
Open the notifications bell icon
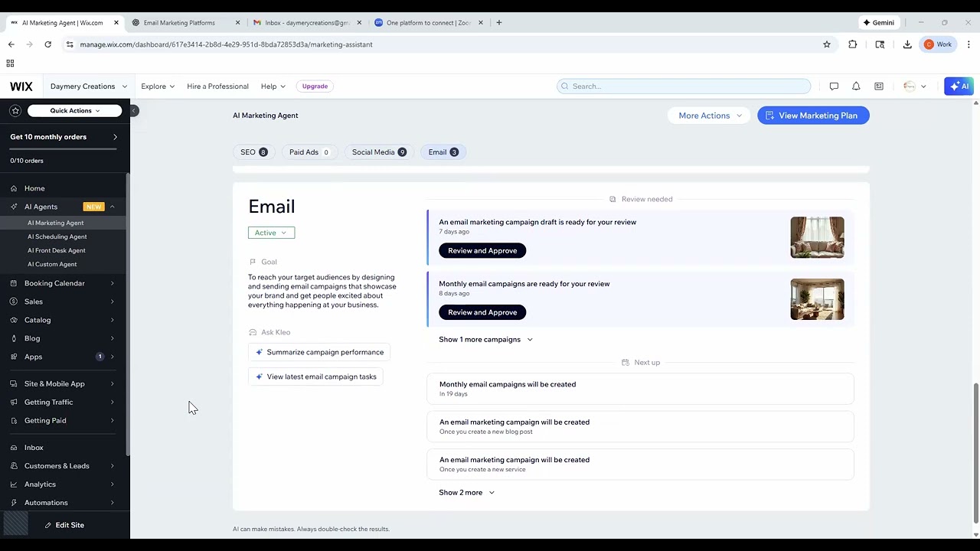tap(856, 86)
